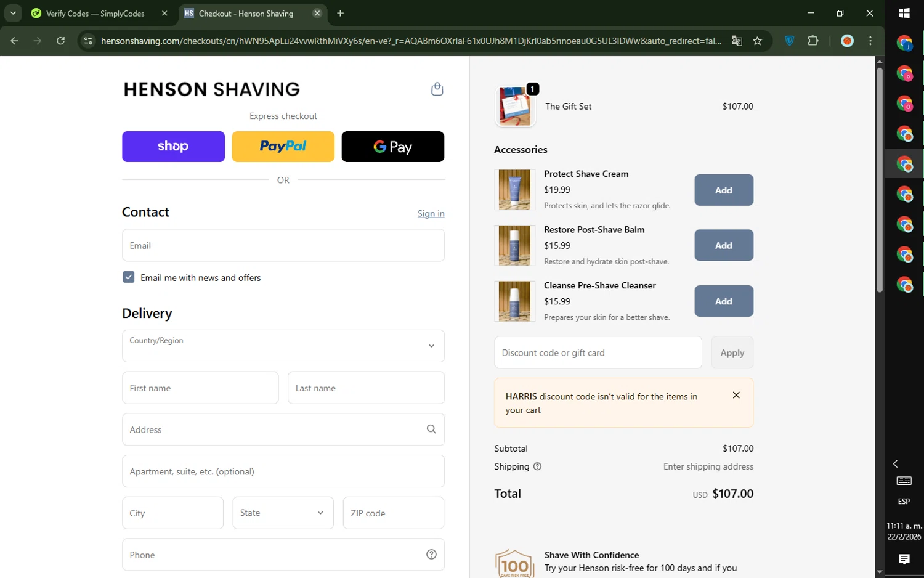Open the State dropdown
Screen dimensions: 924x578
(x=283, y=513)
